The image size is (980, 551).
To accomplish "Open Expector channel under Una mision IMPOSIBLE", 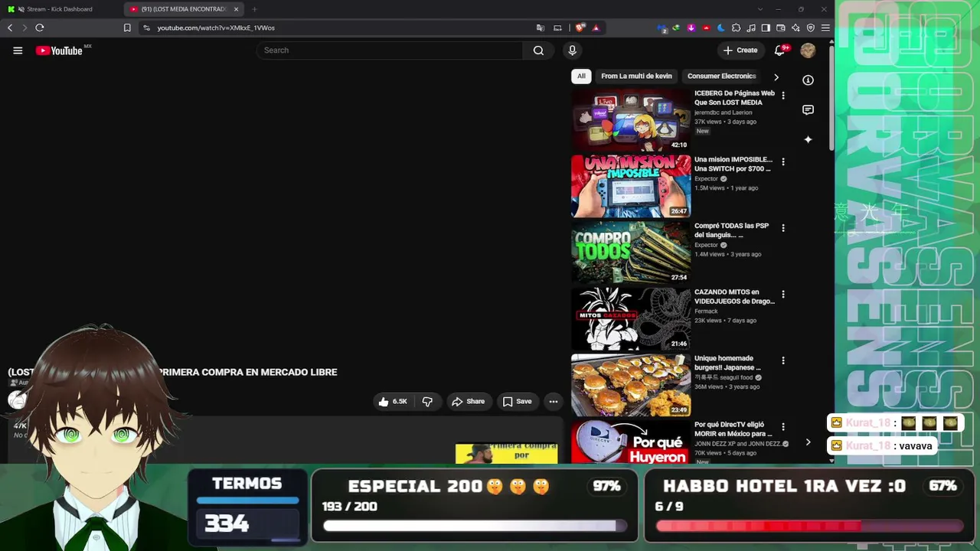I will (x=706, y=179).
